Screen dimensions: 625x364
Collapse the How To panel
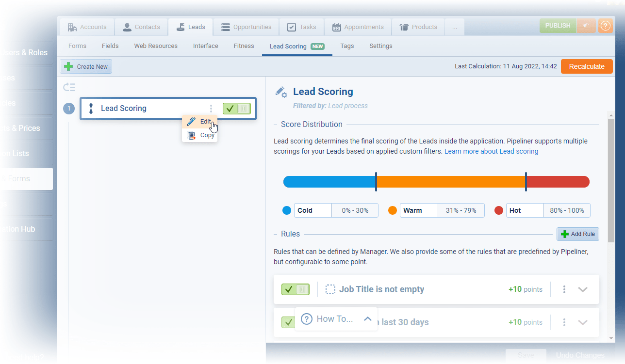368,319
